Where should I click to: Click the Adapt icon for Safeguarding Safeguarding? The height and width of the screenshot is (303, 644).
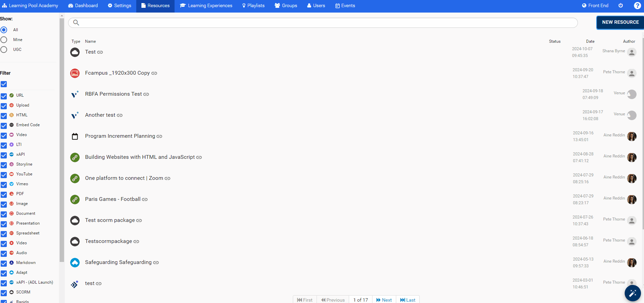click(75, 263)
